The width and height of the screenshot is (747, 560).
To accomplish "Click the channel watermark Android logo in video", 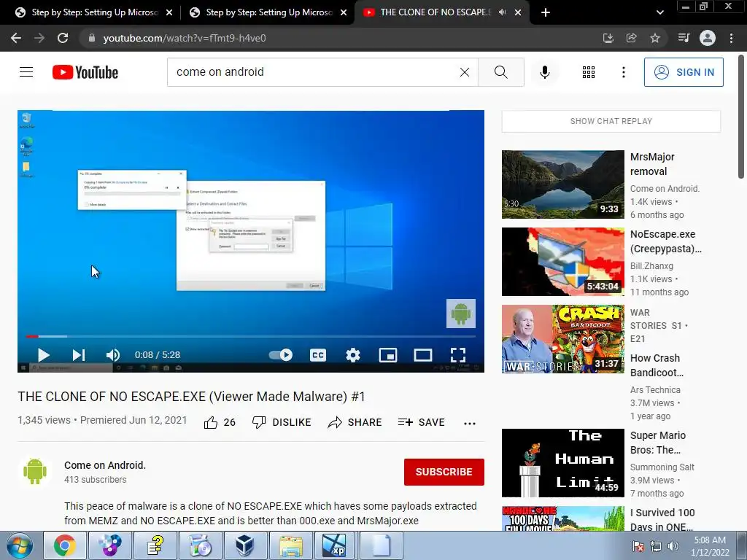I will pyautogui.click(x=461, y=314).
